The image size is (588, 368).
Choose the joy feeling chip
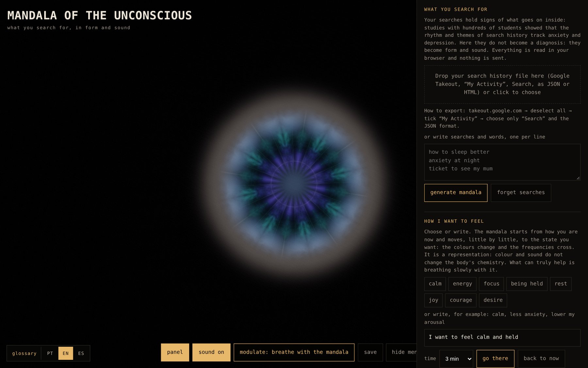point(433,300)
